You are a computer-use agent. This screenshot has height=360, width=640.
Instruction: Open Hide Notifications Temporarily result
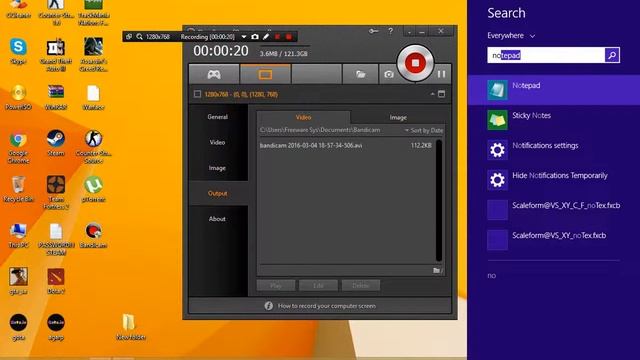pyautogui.click(x=554, y=180)
